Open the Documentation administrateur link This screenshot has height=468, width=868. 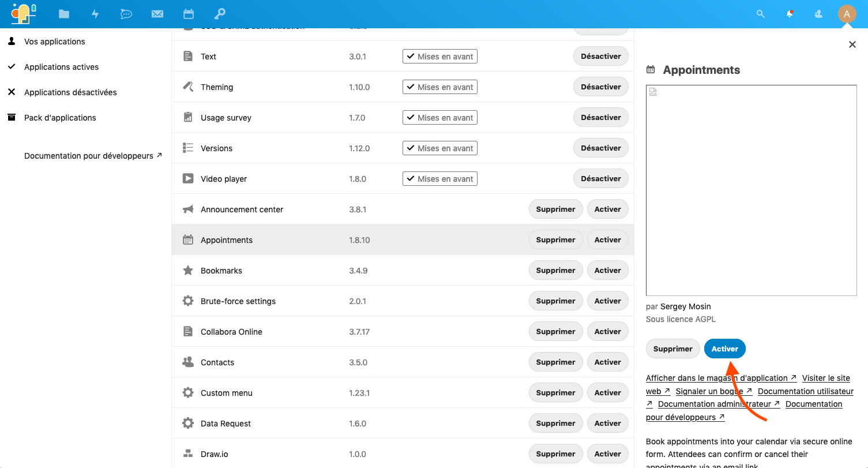[x=719, y=404]
